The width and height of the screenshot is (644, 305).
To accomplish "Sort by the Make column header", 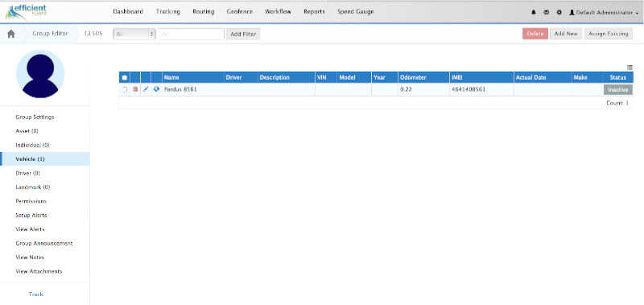I will [x=588, y=77].
